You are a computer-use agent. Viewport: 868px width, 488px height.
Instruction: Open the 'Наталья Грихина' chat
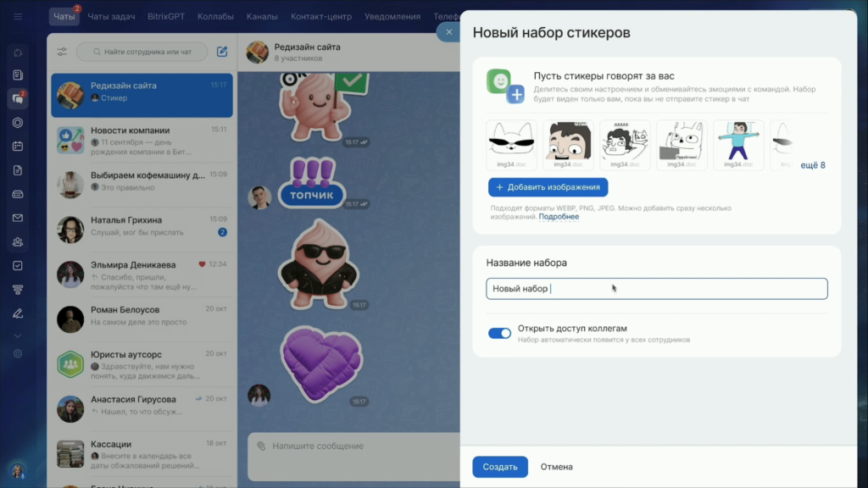pos(142,226)
